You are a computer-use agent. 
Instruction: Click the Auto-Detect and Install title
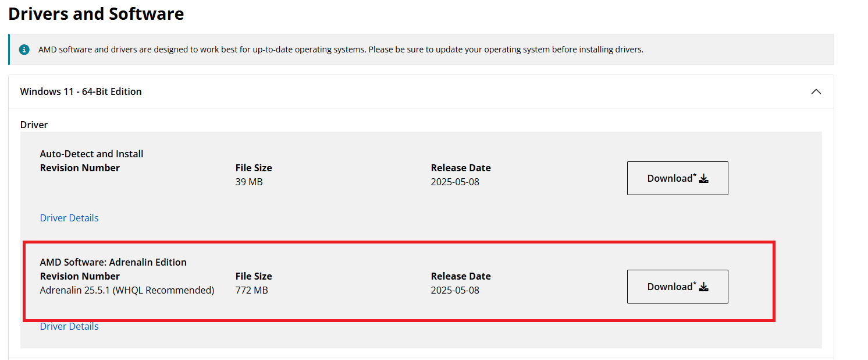(91, 154)
